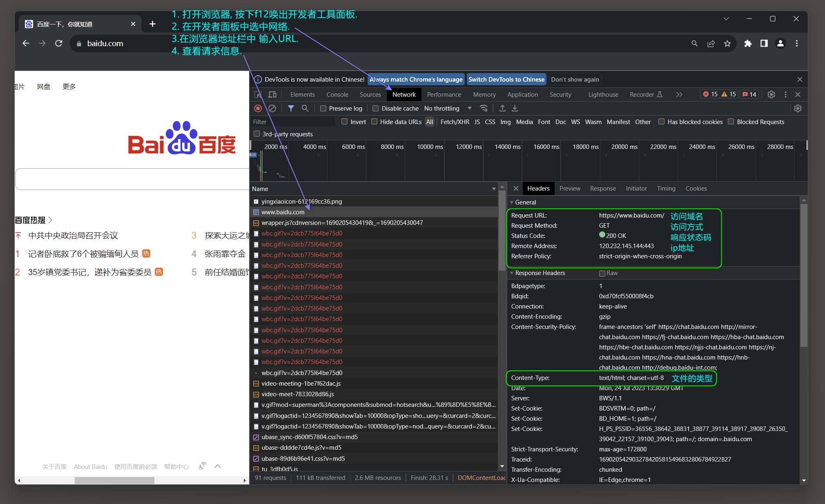Show more DevTools tabs chevron
The image size is (825, 504).
click(x=679, y=95)
